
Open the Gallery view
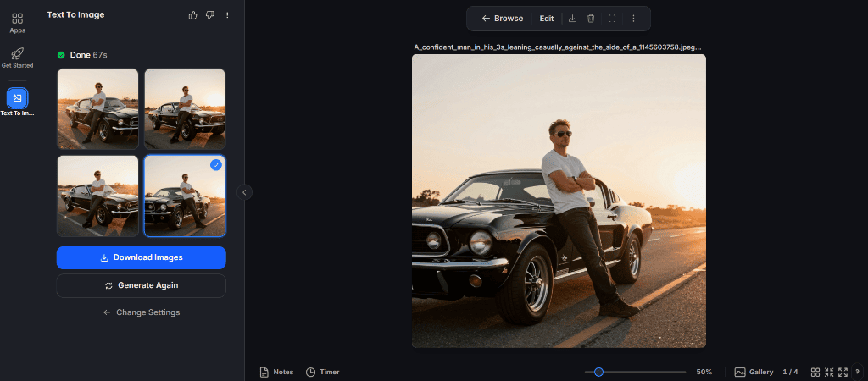pos(754,372)
